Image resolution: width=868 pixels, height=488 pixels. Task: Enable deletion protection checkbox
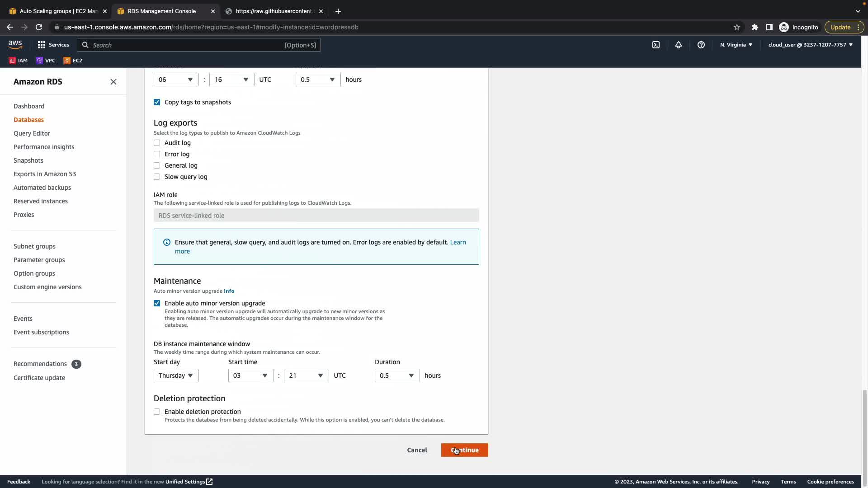pos(157,412)
